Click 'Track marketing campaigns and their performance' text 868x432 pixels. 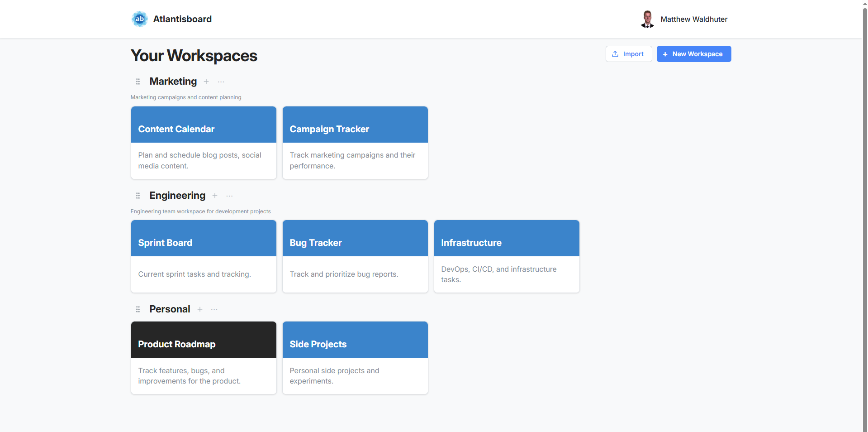[352, 160]
